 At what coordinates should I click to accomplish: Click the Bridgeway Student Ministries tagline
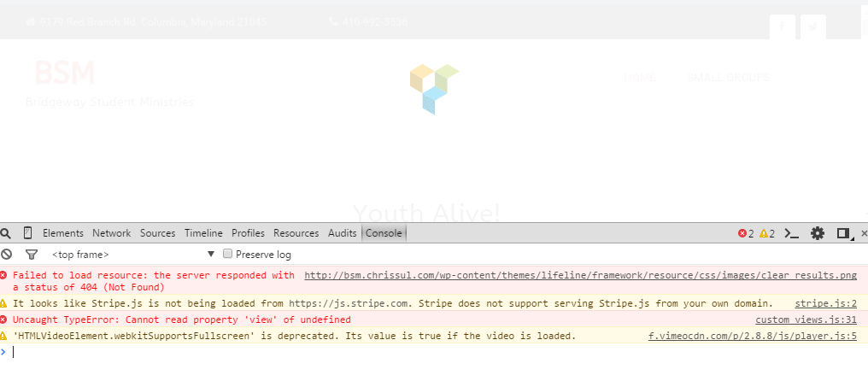click(x=109, y=102)
